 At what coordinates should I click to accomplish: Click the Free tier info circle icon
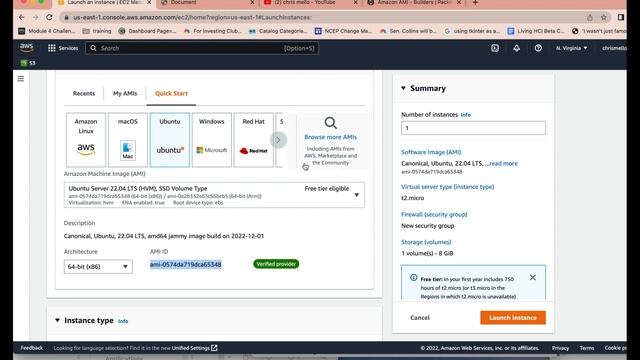pos(413,278)
